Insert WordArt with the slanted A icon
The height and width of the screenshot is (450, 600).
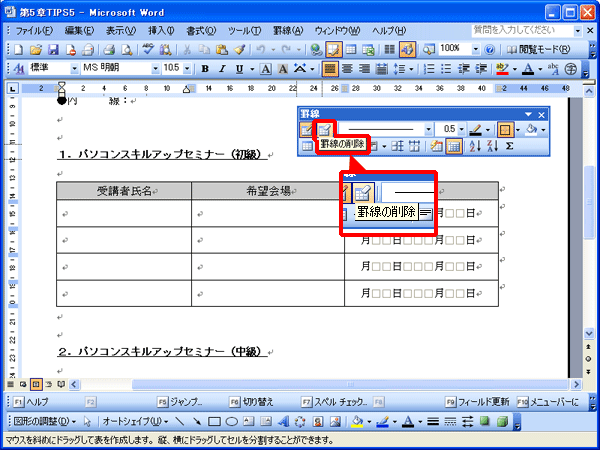(283, 422)
